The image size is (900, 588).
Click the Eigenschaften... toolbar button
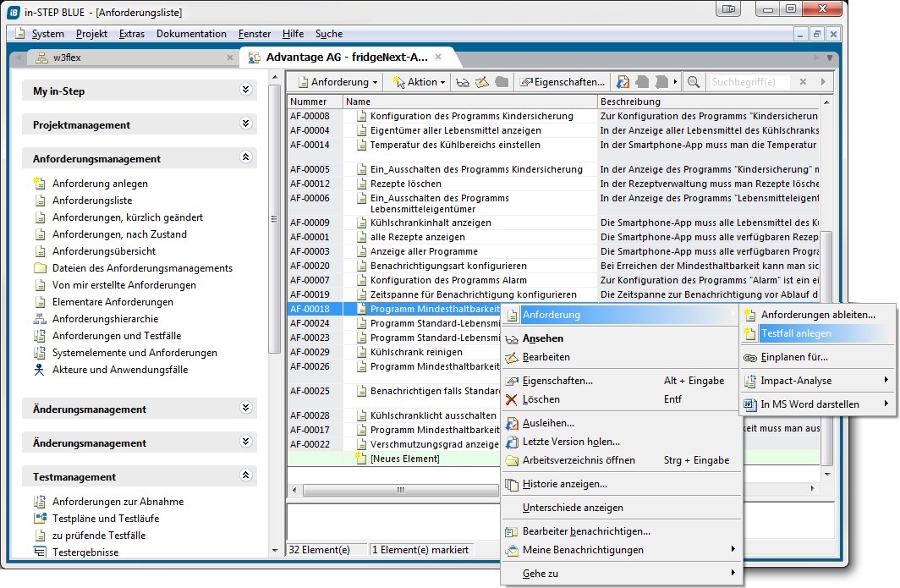coord(563,82)
